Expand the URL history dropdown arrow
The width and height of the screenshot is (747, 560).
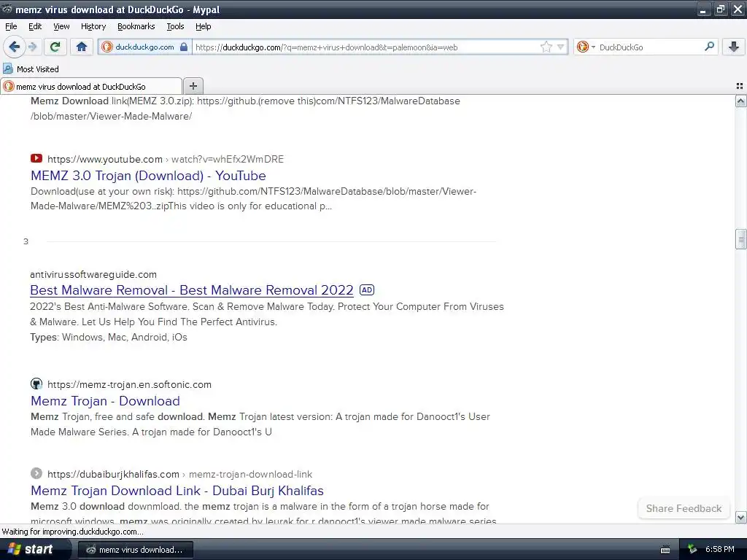point(560,47)
